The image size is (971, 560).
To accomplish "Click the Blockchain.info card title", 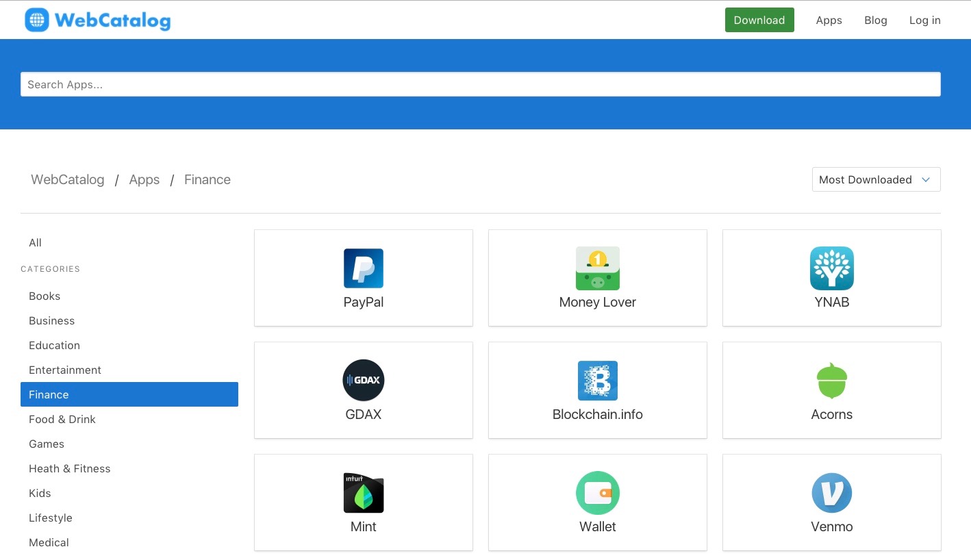I will click(598, 414).
